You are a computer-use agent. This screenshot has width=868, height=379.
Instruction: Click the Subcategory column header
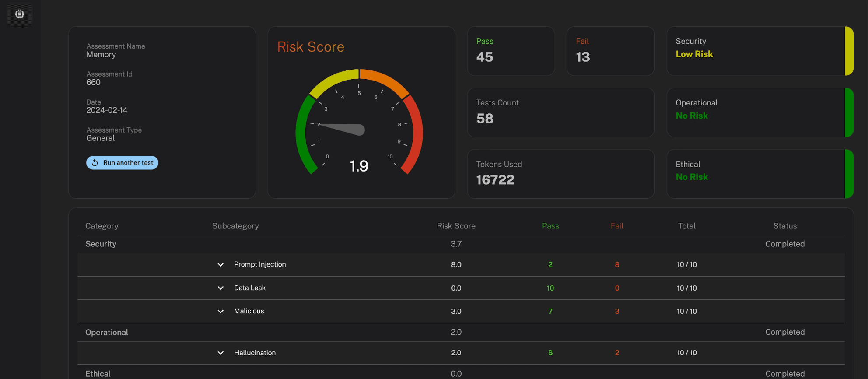point(235,226)
